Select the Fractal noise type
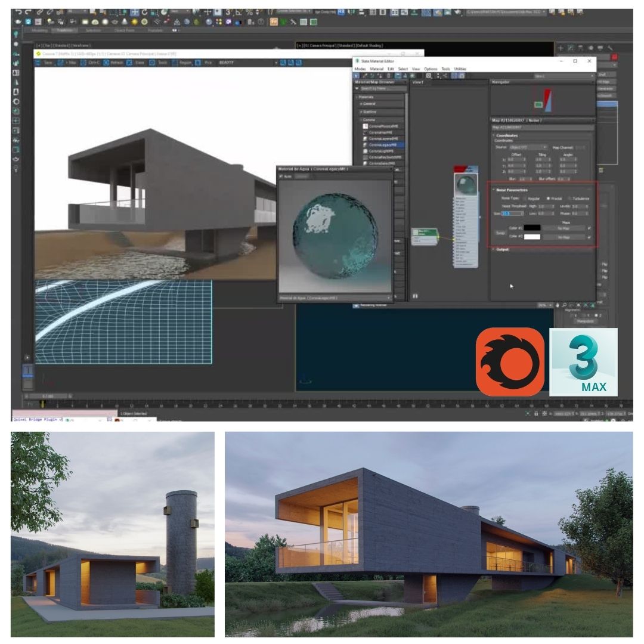Viewport: 644px width, 644px height. click(549, 198)
